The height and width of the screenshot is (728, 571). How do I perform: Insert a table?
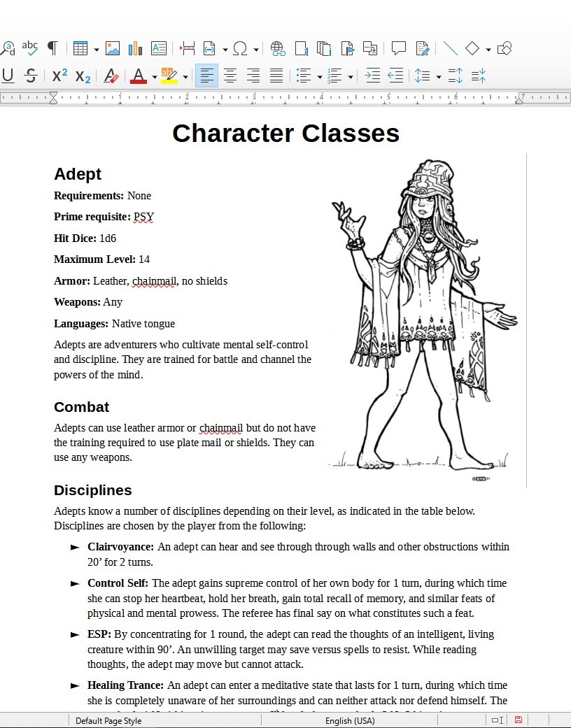point(80,48)
